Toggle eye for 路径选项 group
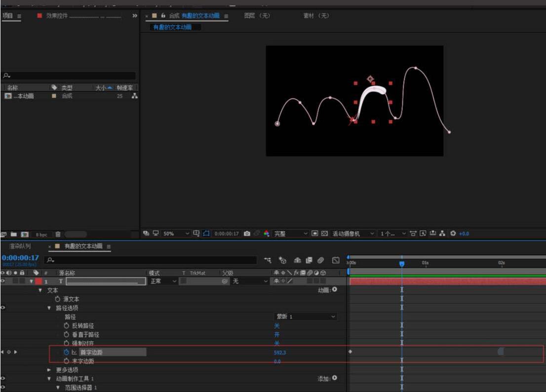Screen dimensions: 546x392 point(3,308)
